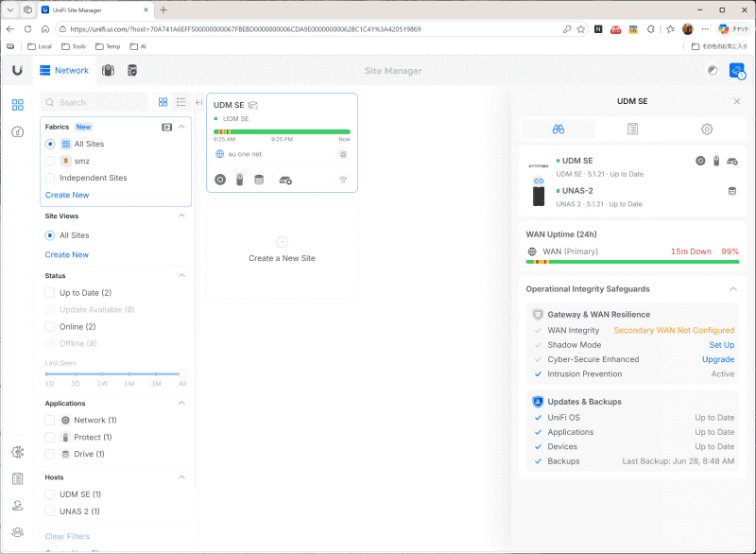Check the Drive (1) application filter
The width and height of the screenshot is (756, 554).
click(50, 454)
